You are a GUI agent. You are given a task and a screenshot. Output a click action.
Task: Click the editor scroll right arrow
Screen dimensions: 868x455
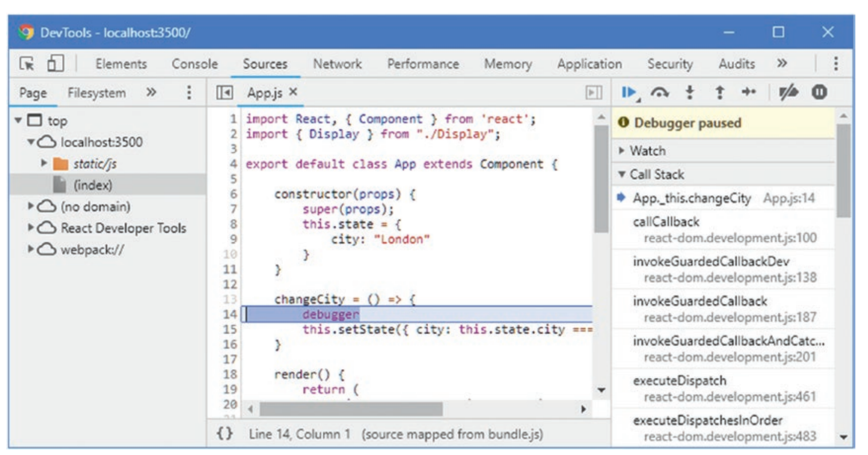(x=584, y=409)
